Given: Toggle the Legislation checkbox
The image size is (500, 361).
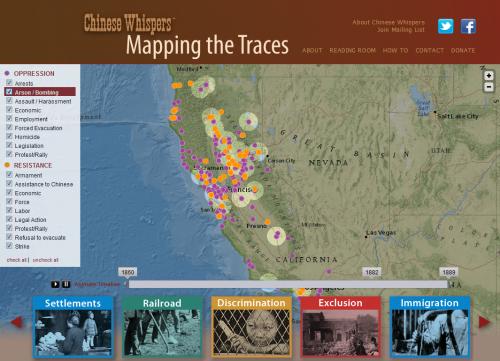Looking at the screenshot, I should (9, 145).
